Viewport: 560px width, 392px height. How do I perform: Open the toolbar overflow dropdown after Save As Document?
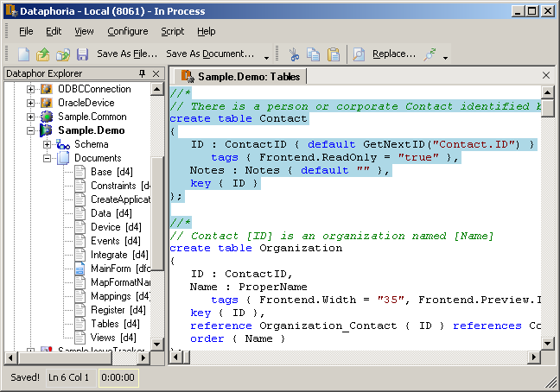pos(265,55)
